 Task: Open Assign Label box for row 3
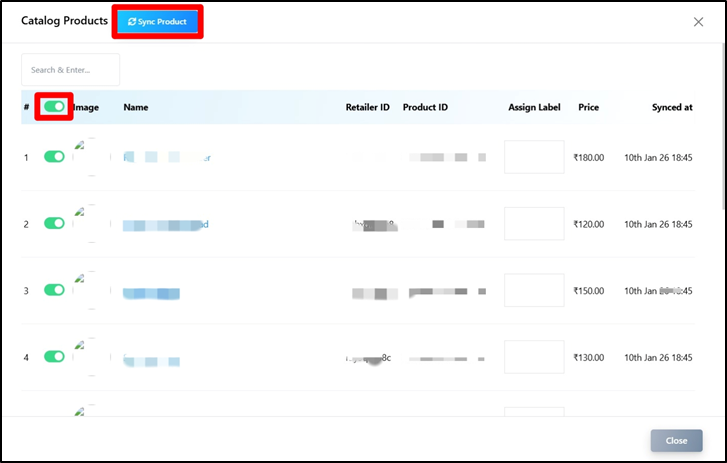pyautogui.click(x=534, y=290)
